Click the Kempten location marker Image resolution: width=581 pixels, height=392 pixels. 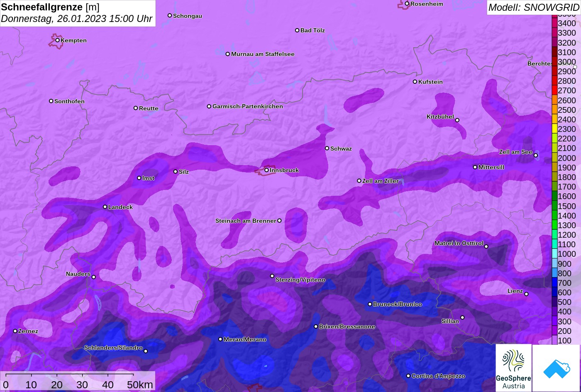[57, 40]
